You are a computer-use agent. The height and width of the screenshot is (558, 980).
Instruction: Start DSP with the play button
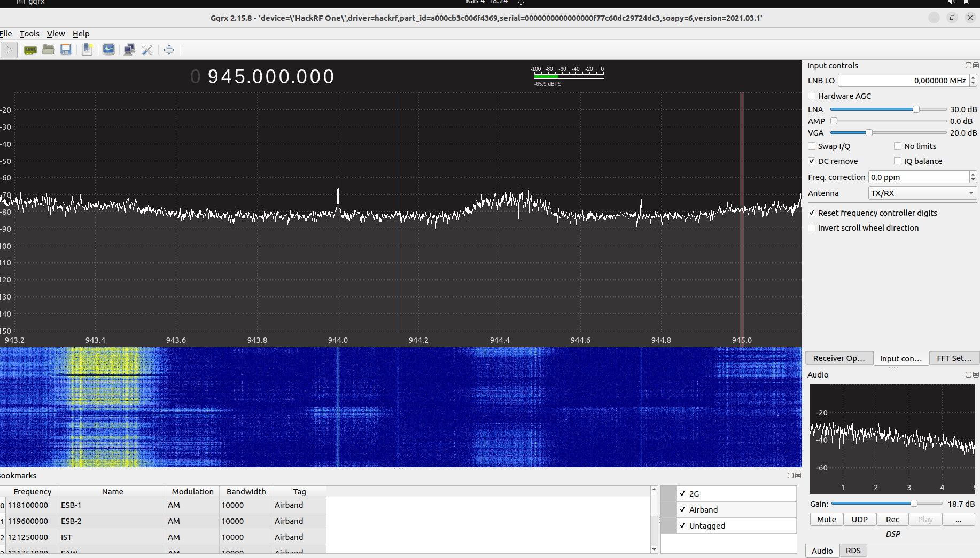[x=9, y=50]
